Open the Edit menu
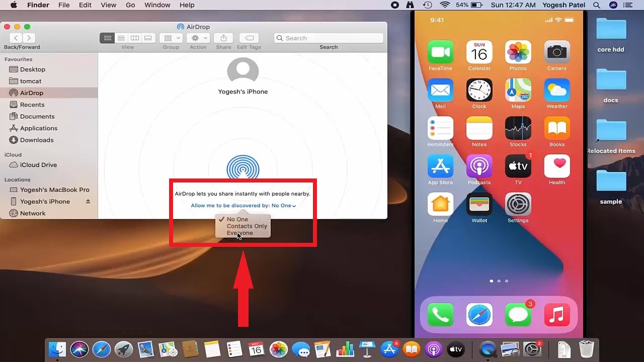Screen dimensions: 644x362 tap(85, 5)
